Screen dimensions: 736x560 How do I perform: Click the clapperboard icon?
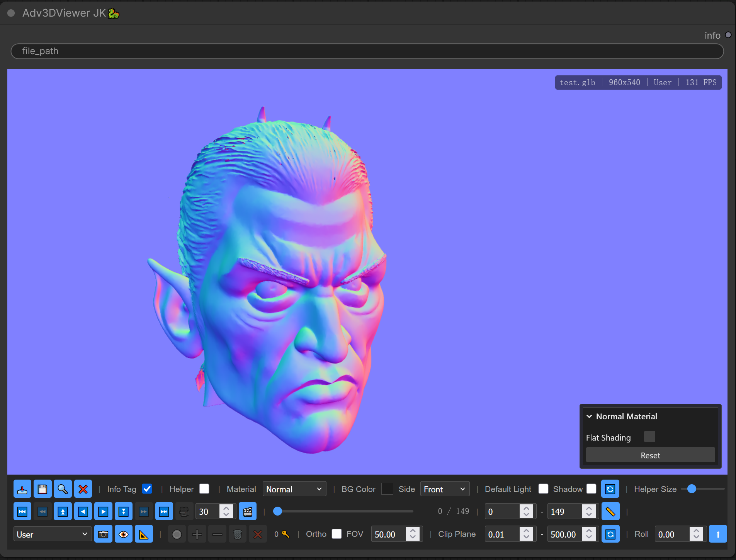pyautogui.click(x=248, y=512)
